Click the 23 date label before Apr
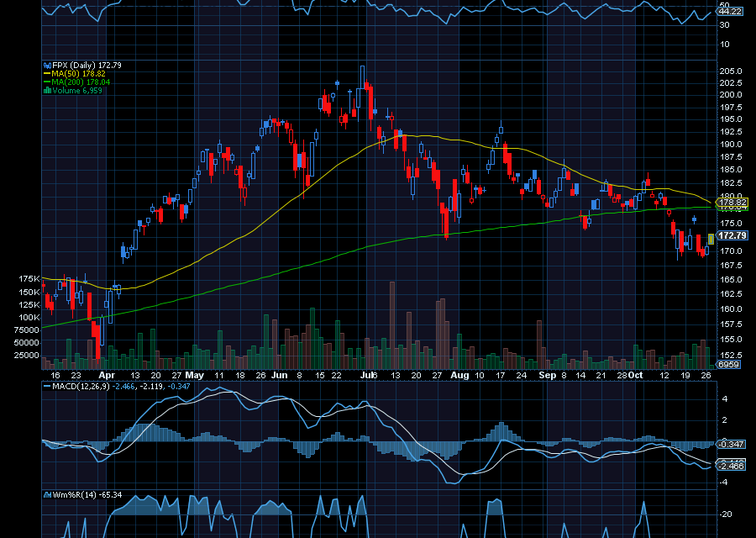 click(76, 376)
